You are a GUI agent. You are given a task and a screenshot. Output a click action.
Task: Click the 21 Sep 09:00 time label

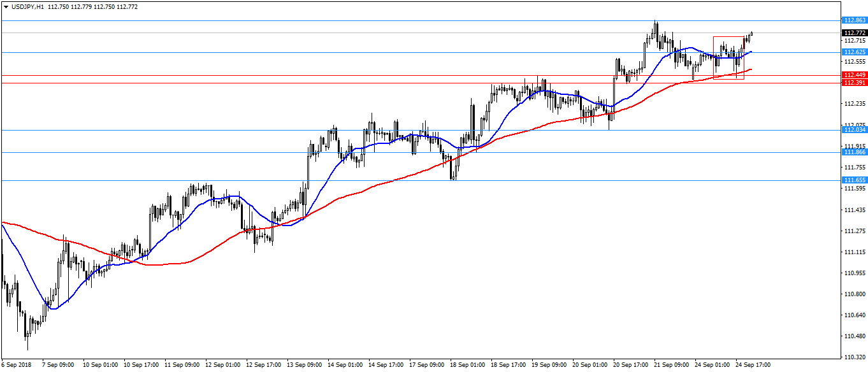pos(672,366)
